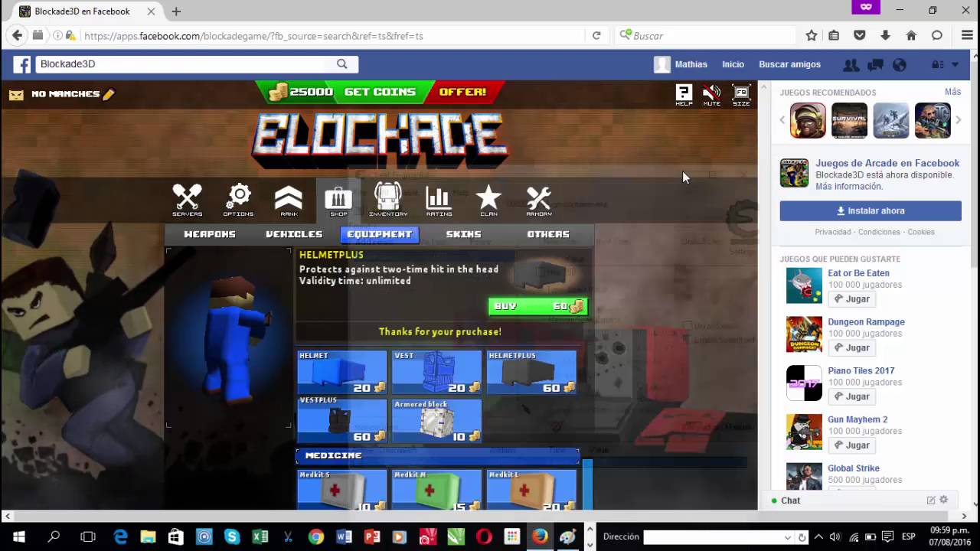980x551 pixels.
Task: Open Buscar amigos link
Action: coord(789,64)
